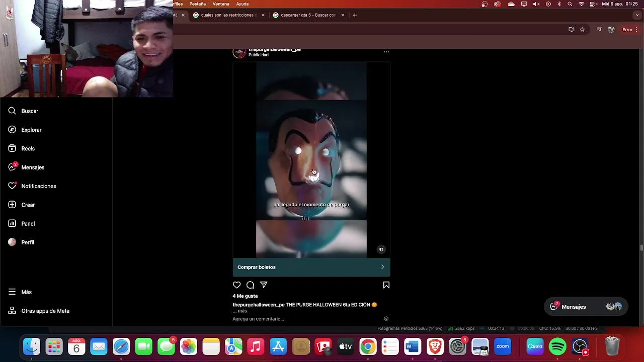Open Wi-Fi status in menu bar

click(581, 4)
